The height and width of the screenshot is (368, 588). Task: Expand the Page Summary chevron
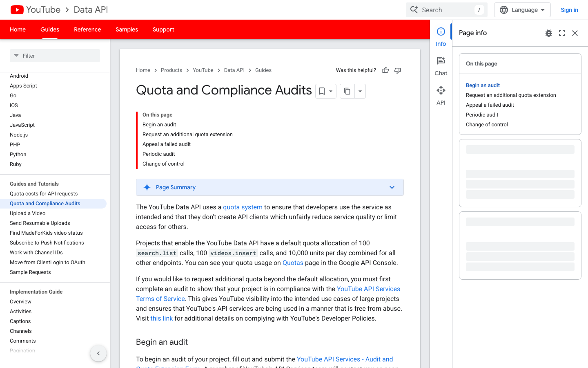click(392, 187)
